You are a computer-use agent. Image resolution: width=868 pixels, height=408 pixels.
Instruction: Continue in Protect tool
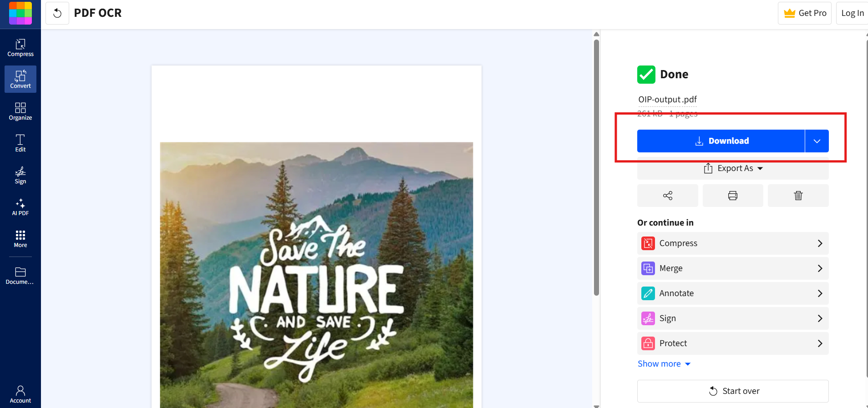[x=733, y=343]
